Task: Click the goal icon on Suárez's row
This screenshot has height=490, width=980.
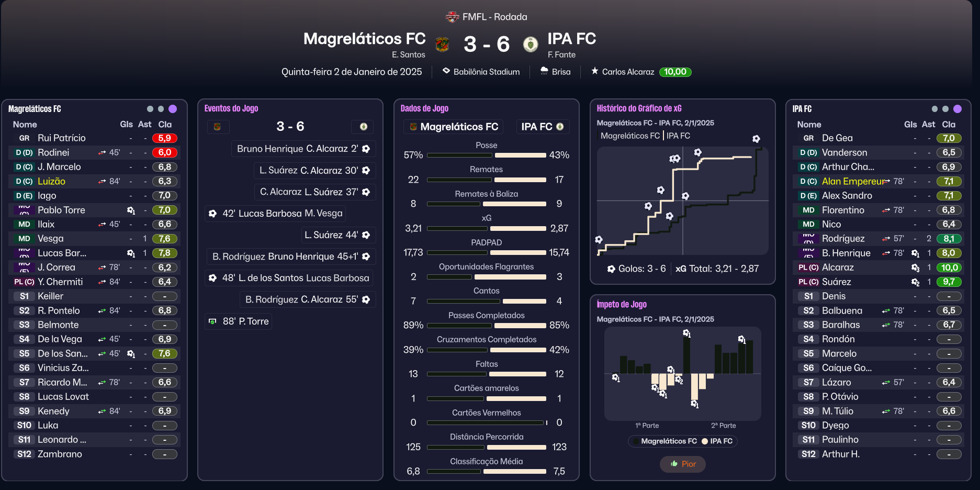Action: click(x=915, y=282)
